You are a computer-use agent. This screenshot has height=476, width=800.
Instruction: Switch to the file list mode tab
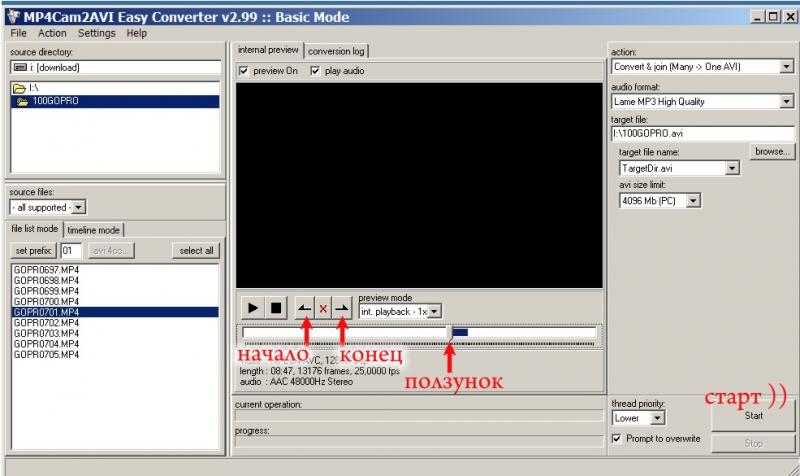pos(35,229)
